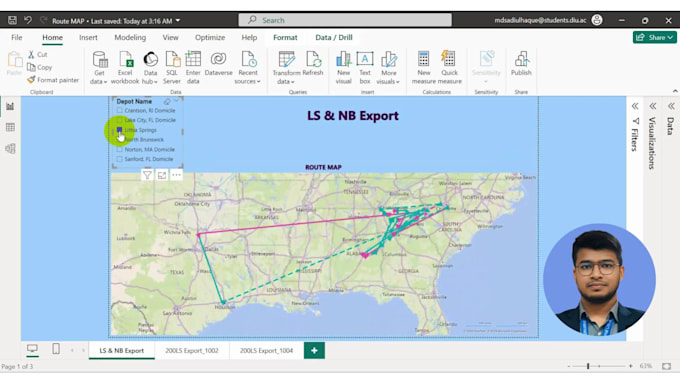Refresh the data
This screenshot has width=680, height=383.
pyautogui.click(x=313, y=64)
